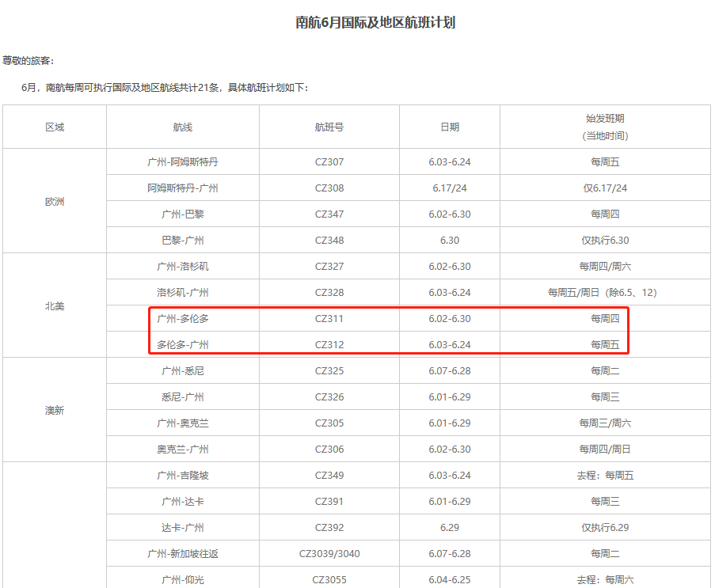
Task: Click route 广州-达卡
Action: tap(183, 502)
